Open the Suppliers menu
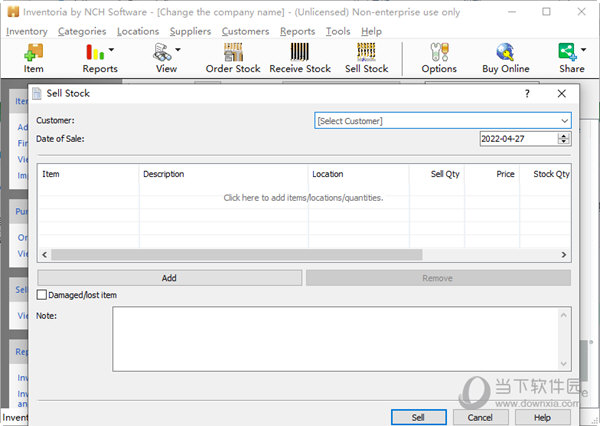This screenshot has height=426, width=600. coord(190,31)
